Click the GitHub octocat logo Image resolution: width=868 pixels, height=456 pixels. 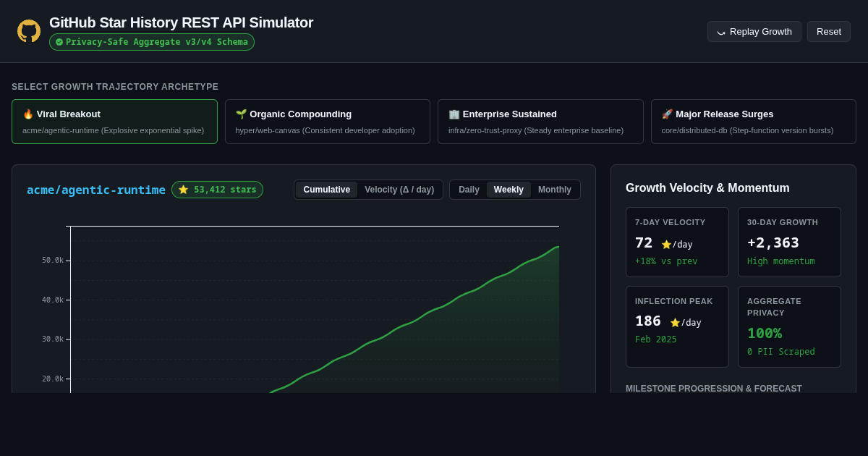pyautogui.click(x=29, y=31)
